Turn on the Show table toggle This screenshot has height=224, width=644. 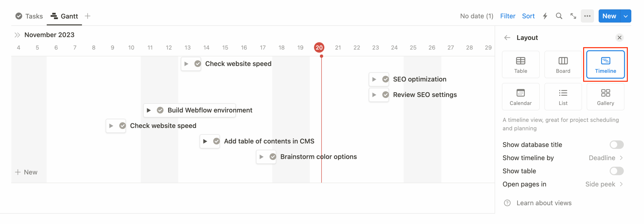(616, 171)
